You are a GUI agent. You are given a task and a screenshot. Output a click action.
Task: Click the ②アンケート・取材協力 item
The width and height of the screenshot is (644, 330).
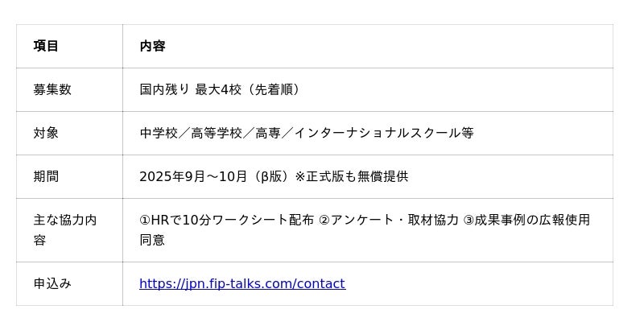[x=389, y=220]
